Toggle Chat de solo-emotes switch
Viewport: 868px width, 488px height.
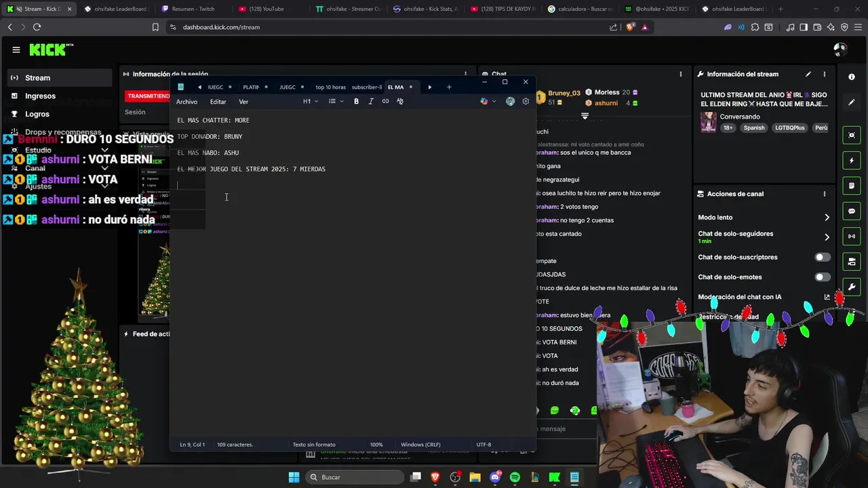coord(822,277)
